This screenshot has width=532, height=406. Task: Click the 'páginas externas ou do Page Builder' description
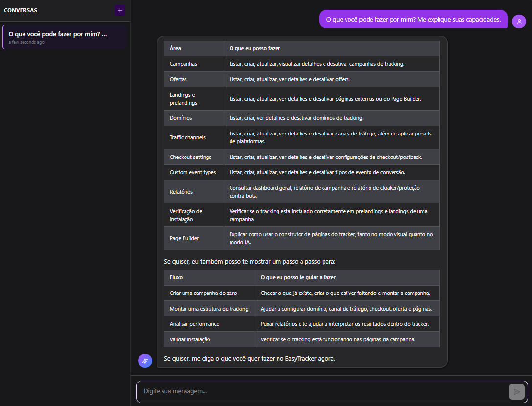coord(331,99)
